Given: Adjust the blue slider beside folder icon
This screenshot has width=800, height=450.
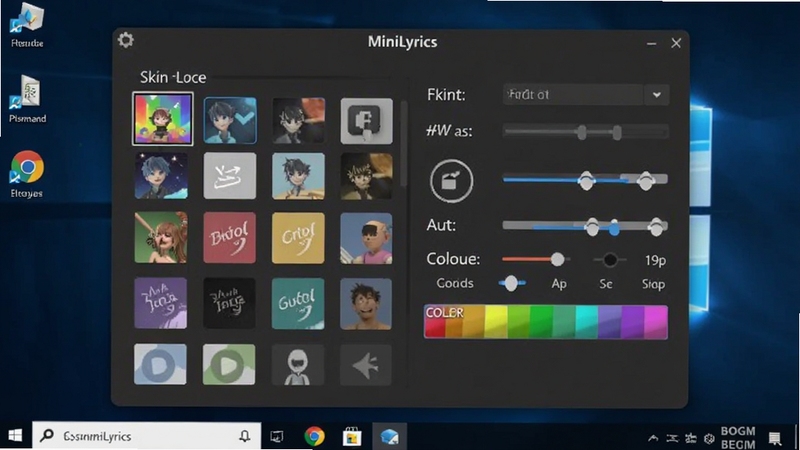Looking at the screenshot, I should (x=585, y=180).
